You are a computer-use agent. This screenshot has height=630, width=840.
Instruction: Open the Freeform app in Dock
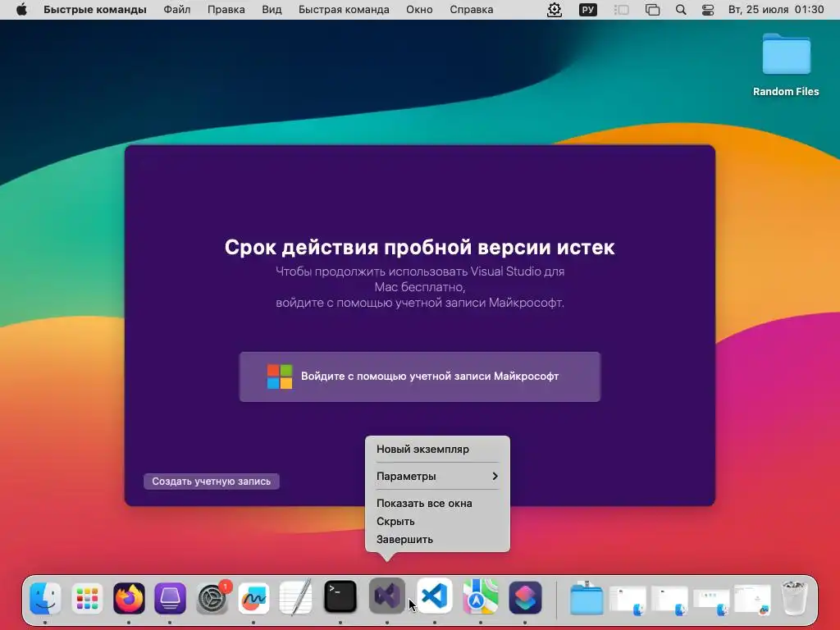254,598
